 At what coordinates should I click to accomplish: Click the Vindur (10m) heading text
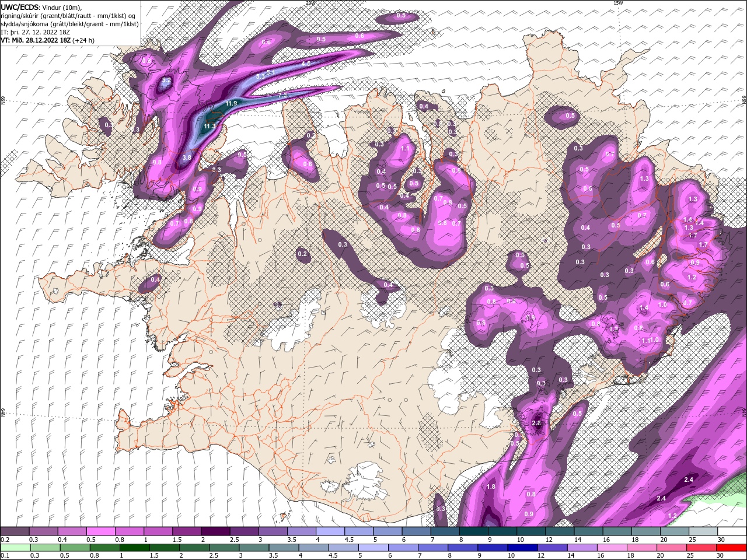pyautogui.click(x=62, y=7)
